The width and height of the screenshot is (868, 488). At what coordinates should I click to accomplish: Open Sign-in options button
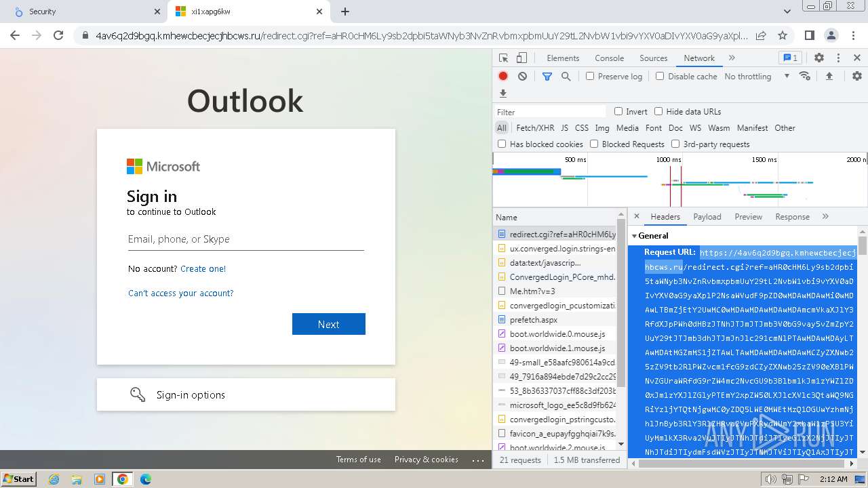(x=246, y=394)
